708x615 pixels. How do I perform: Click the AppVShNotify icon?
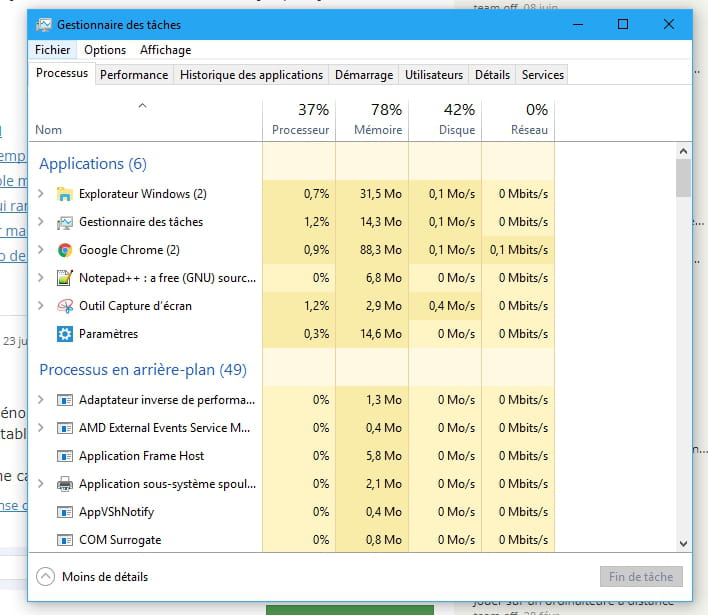click(x=65, y=512)
